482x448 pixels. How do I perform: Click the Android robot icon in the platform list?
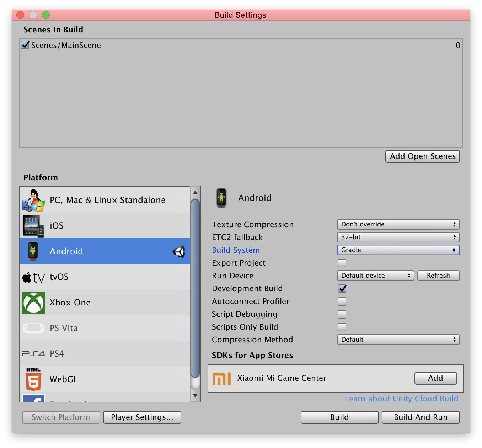click(x=33, y=251)
